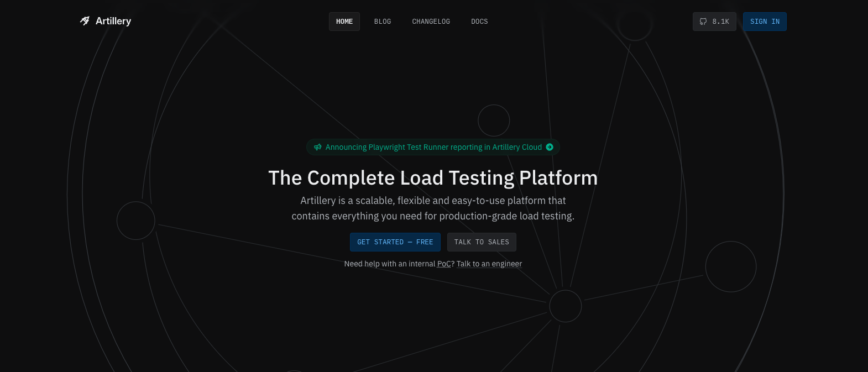868x372 pixels.
Task: Click Get Started – Free button
Action: (x=395, y=242)
